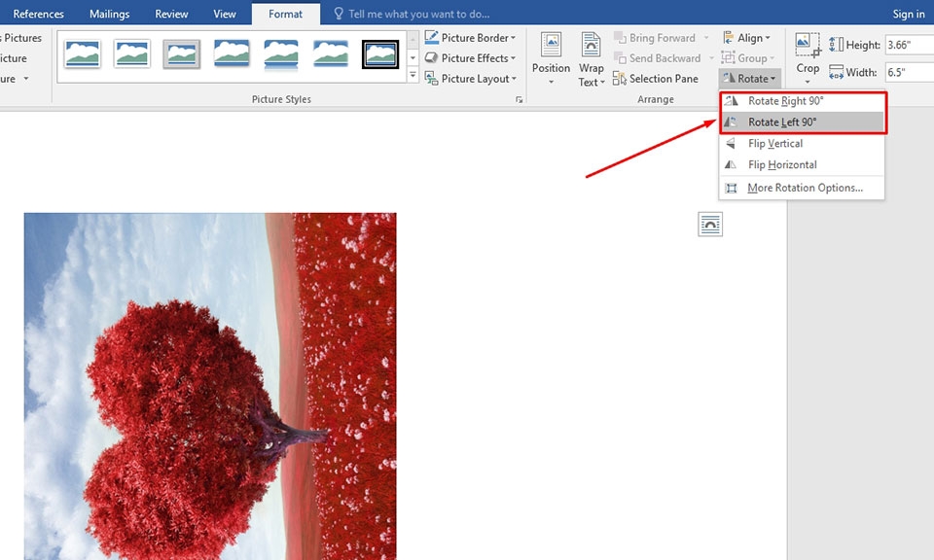934x560 pixels.
Task: Click the Picture Border pencil icon
Action: coord(431,37)
